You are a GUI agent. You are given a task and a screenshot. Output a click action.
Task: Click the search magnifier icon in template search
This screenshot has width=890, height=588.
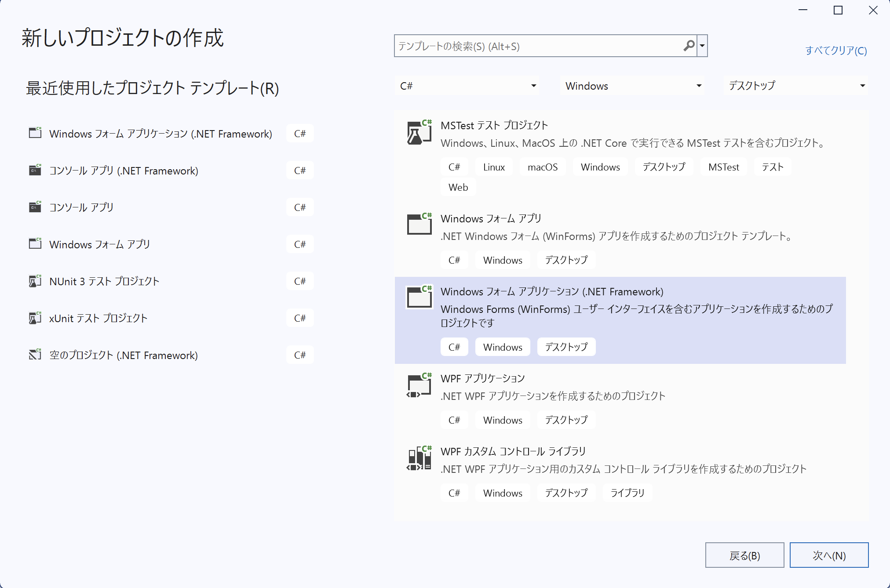tap(689, 46)
